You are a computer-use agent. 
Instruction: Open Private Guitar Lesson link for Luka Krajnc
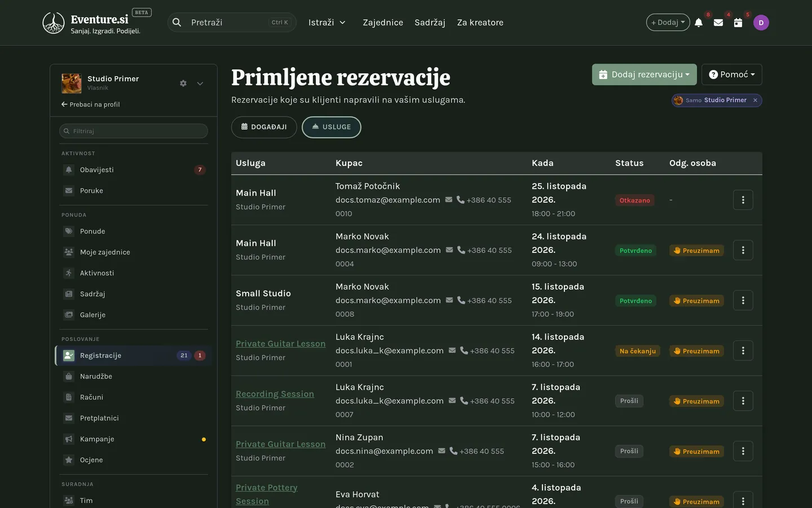click(x=280, y=344)
